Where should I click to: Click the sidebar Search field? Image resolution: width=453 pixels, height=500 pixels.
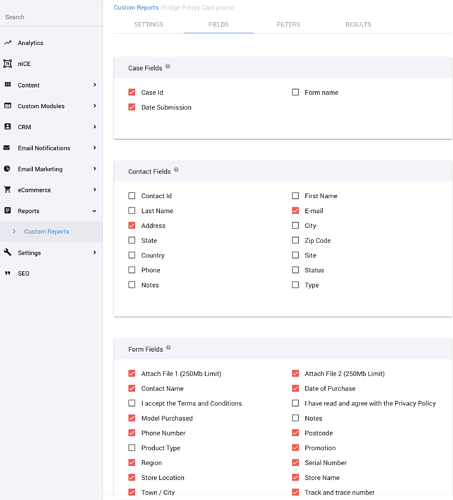(51, 17)
